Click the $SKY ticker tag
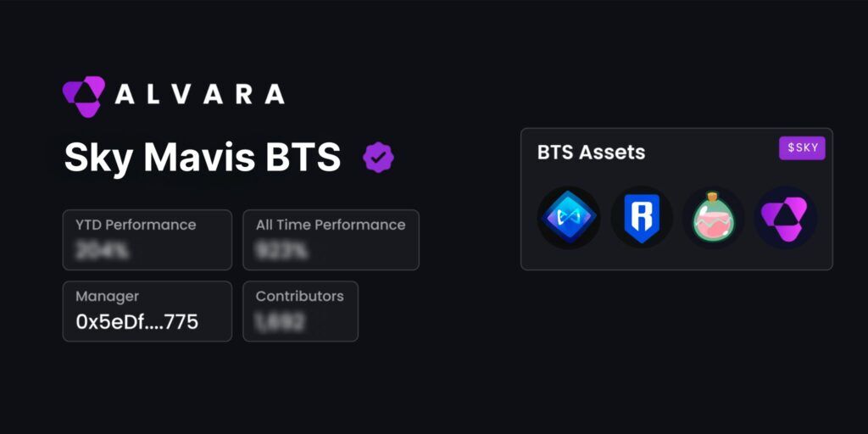The width and height of the screenshot is (868, 434). [x=802, y=148]
